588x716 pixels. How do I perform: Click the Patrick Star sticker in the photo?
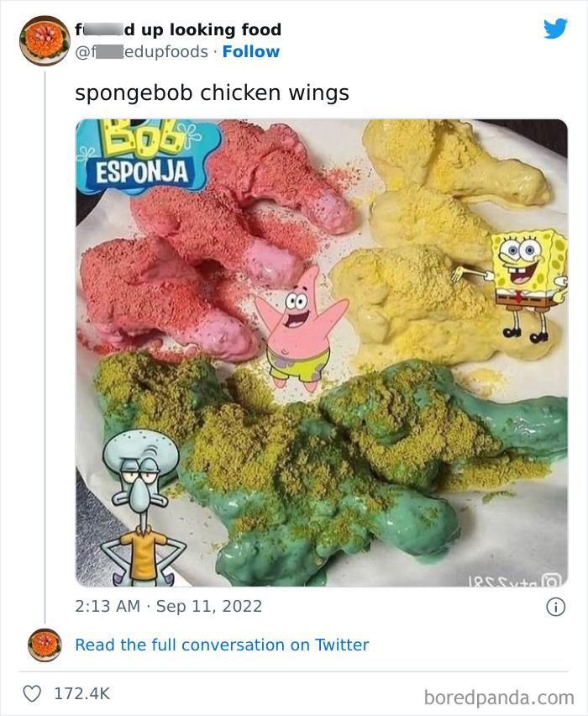297,324
